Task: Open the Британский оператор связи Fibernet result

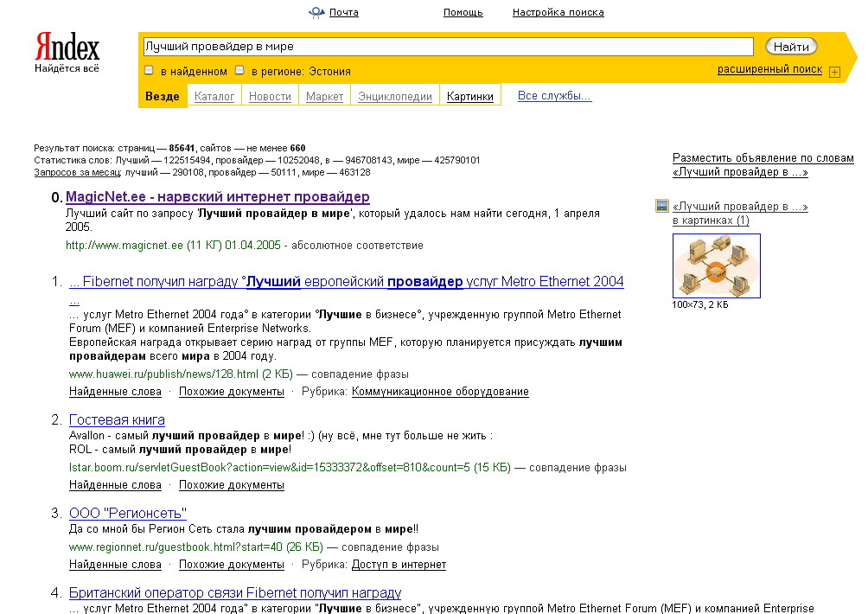Action: point(234,592)
